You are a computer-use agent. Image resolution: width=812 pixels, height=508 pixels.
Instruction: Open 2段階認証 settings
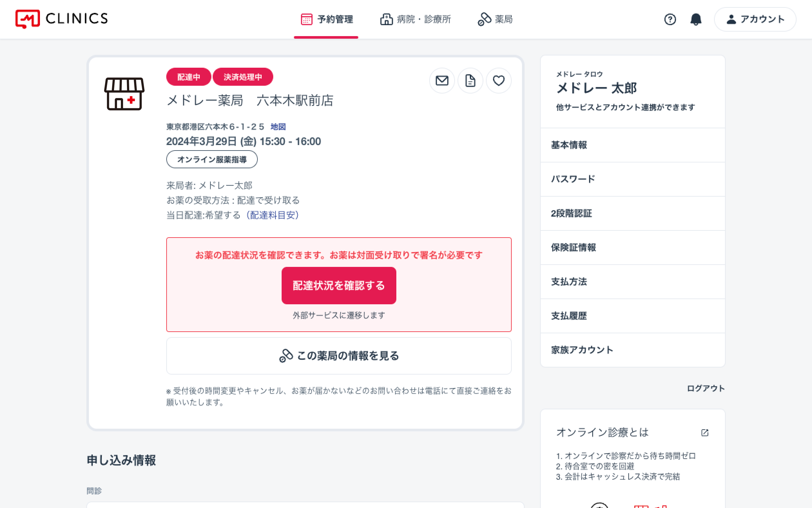[x=633, y=213]
